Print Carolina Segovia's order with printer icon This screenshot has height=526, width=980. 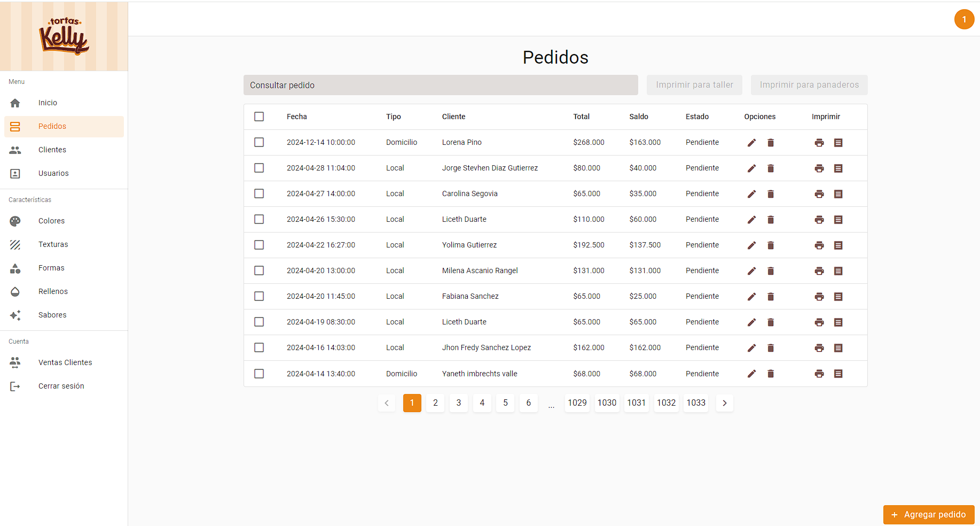pos(819,194)
